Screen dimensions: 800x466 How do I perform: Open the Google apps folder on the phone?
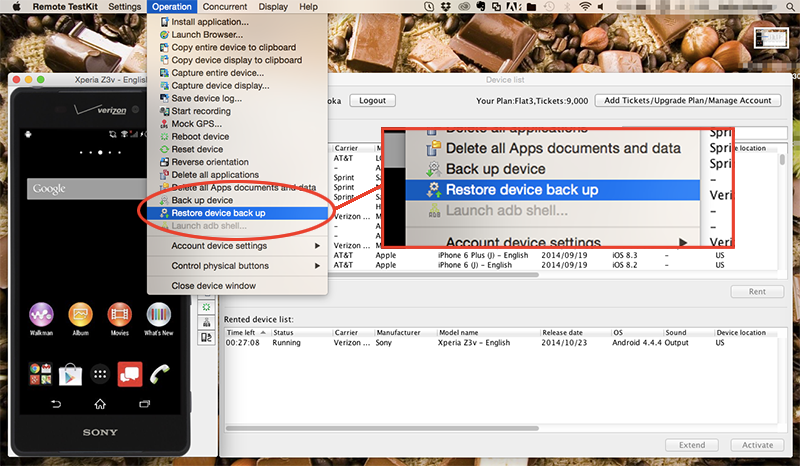(40, 375)
